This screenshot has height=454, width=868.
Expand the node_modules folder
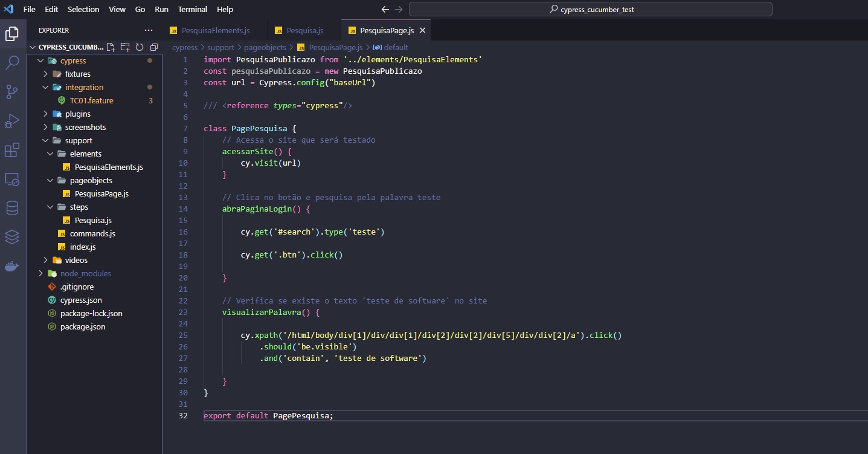40,273
